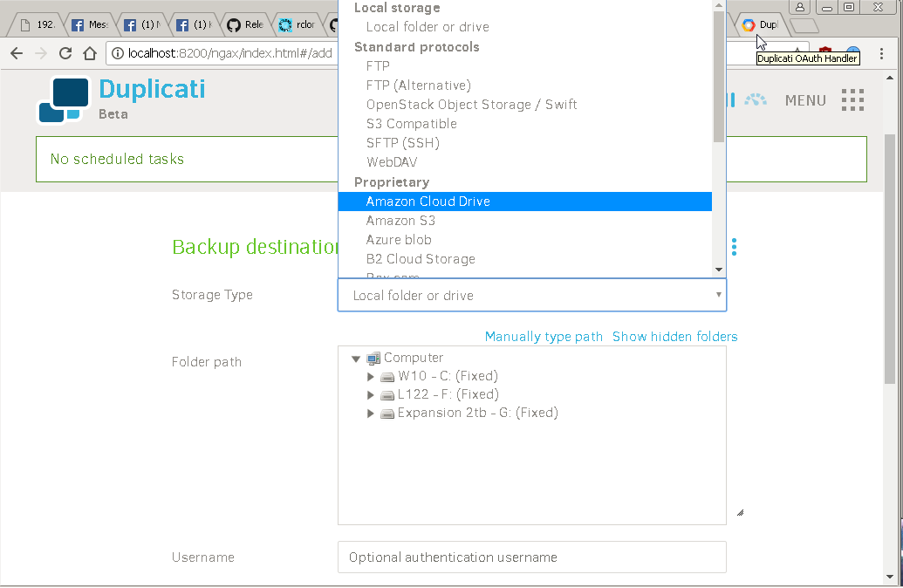Click the W10 - C: drive icon
Image resolution: width=903 pixels, height=588 pixels.
pyautogui.click(x=387, y=377)
